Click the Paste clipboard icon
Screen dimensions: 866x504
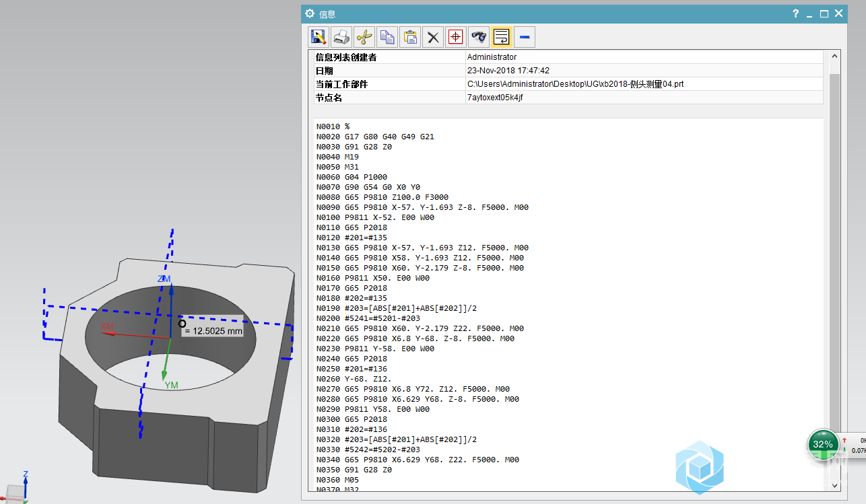(x=410, y=37)
